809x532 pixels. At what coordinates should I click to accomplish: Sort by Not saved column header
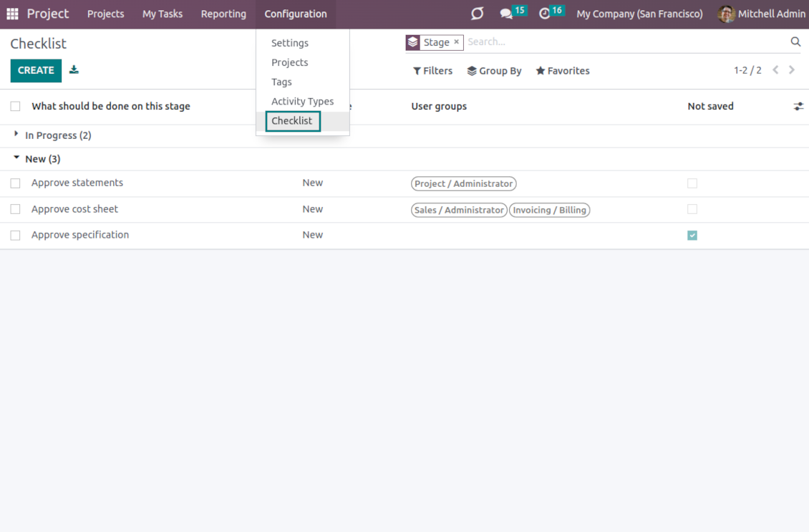pos(710,106)
